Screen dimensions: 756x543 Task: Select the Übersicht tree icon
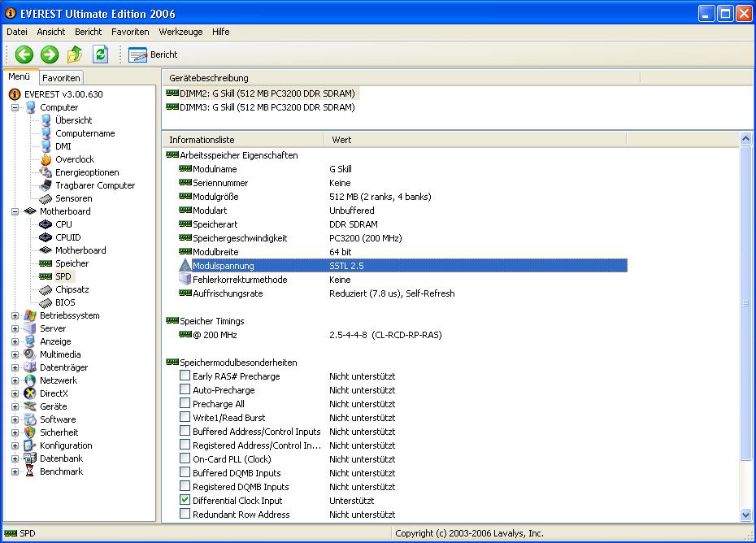(46, 120)
